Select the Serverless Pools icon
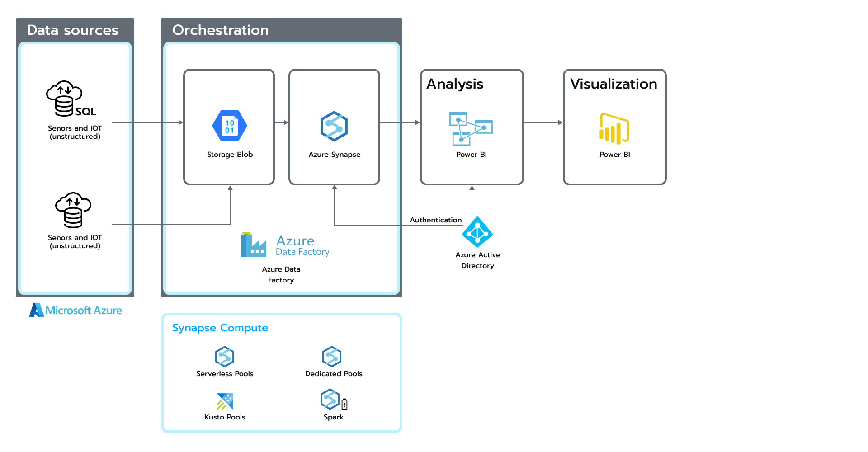868x452 pixels. [x=225, y=357]
